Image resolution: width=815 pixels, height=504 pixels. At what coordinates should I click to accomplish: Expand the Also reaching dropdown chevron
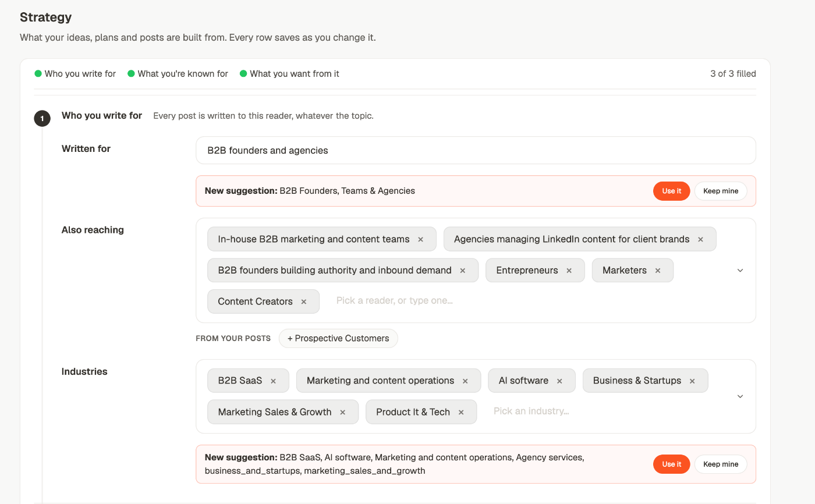740,271
